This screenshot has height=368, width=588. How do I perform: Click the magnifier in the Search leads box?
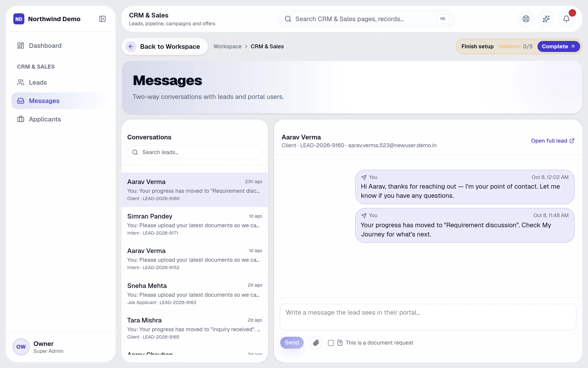click(x=135, y=152)
